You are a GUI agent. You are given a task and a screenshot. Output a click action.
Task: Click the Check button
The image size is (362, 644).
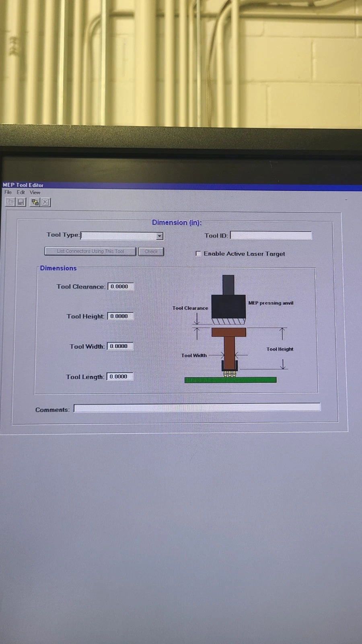point(151,252)
